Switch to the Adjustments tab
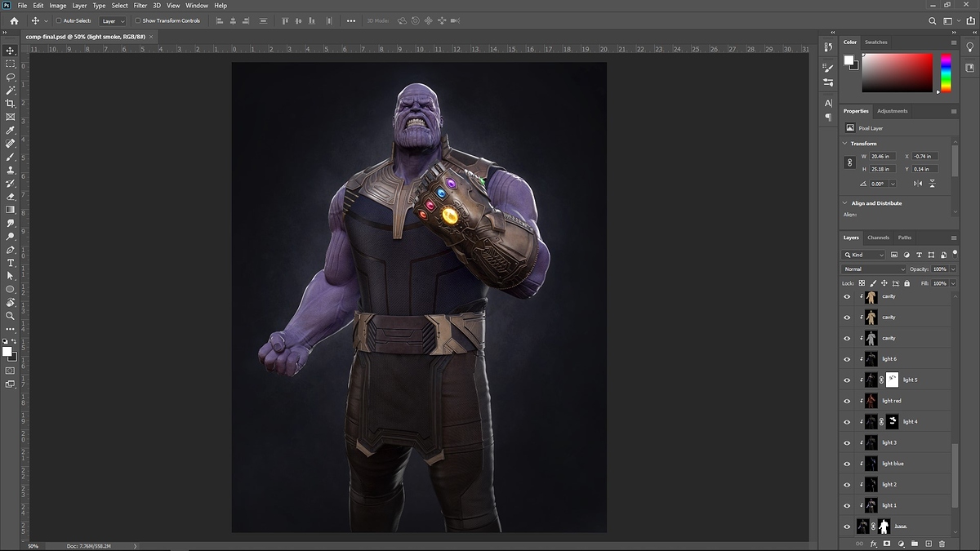The image size is (980, 551). pyautogui.click(x=893, y=111)
